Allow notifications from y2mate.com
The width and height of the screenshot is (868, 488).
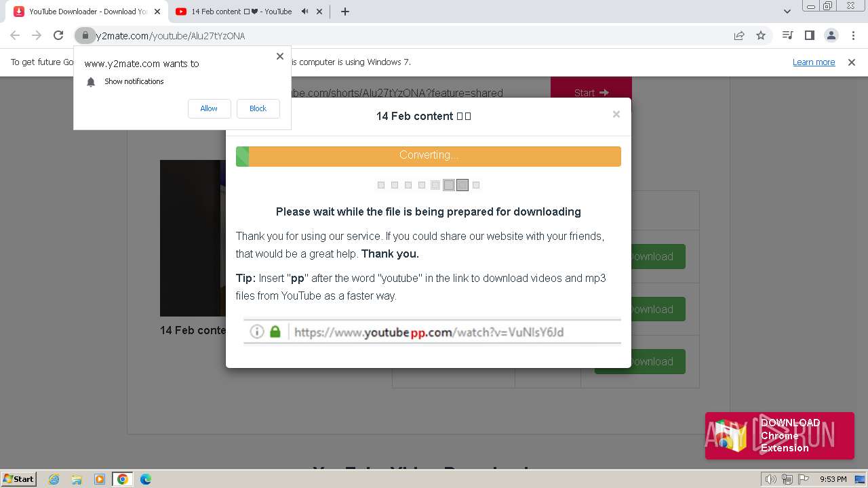point(209,108)
